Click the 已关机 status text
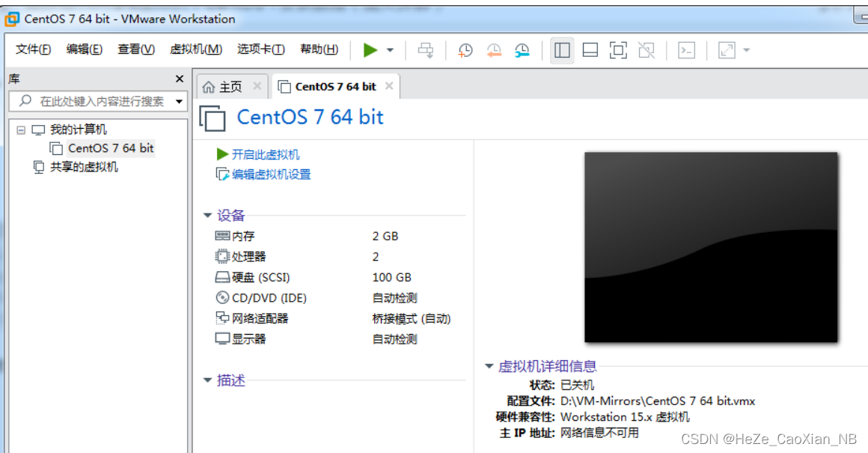Image resolution: width=868 pixels, height=453 pixels. 577,385
